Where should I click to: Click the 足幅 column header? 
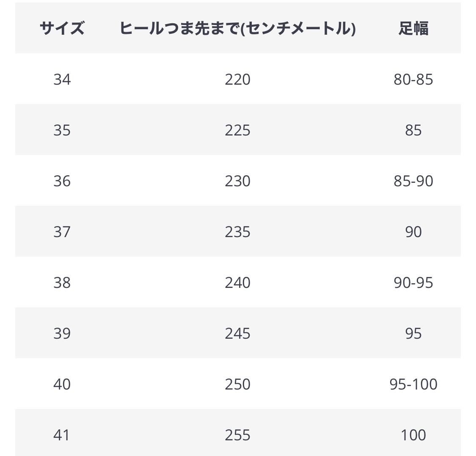tap(413, 28)
